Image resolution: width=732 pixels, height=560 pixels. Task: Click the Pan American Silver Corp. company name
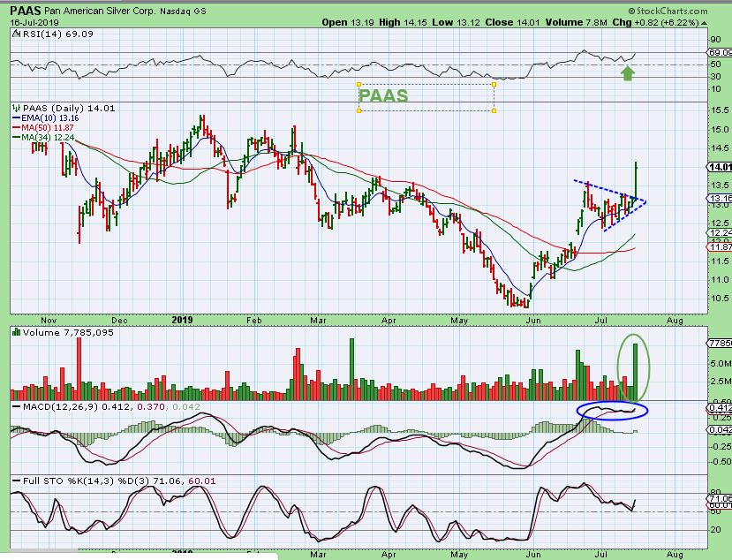click(101, 11)
